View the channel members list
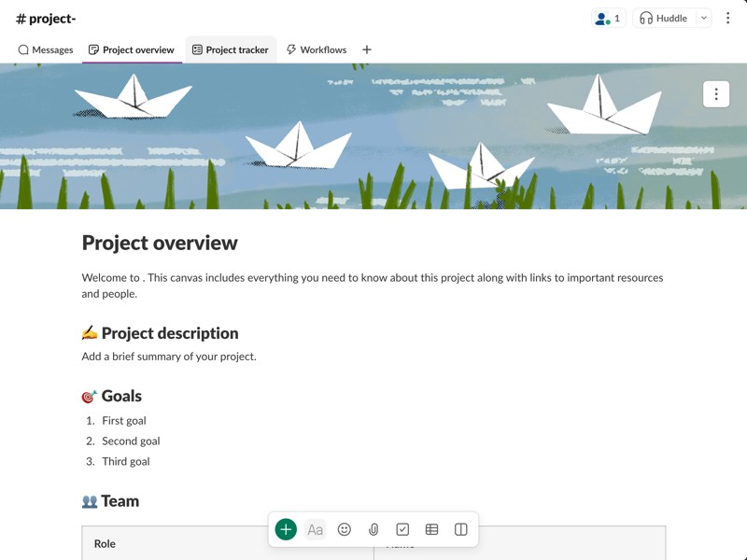 [608, 18]
